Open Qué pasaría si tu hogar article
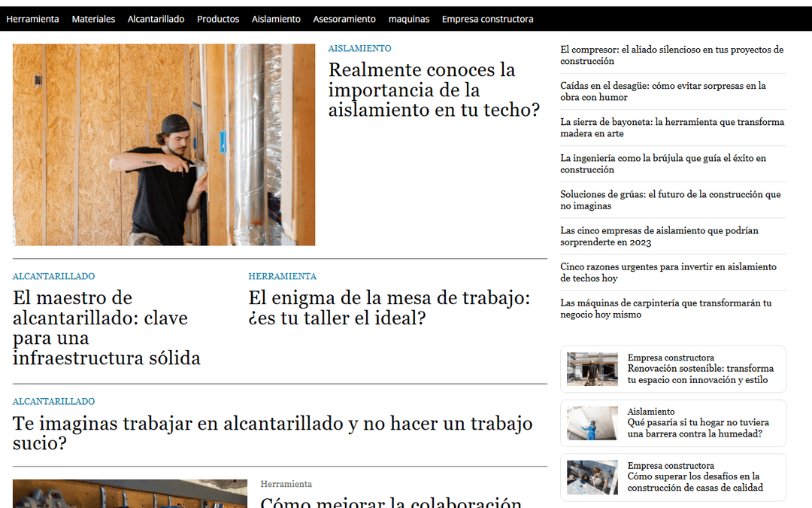812x508 pixels. pos(698,428)
